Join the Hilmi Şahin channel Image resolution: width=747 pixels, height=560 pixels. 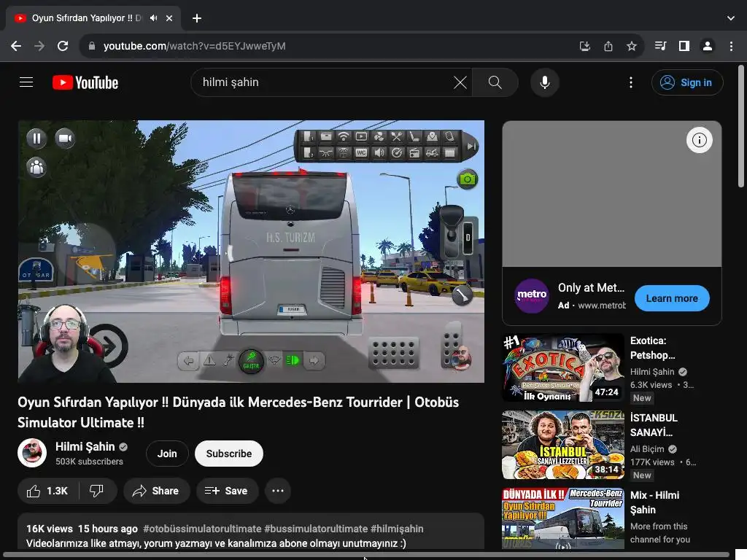(167, 454)
